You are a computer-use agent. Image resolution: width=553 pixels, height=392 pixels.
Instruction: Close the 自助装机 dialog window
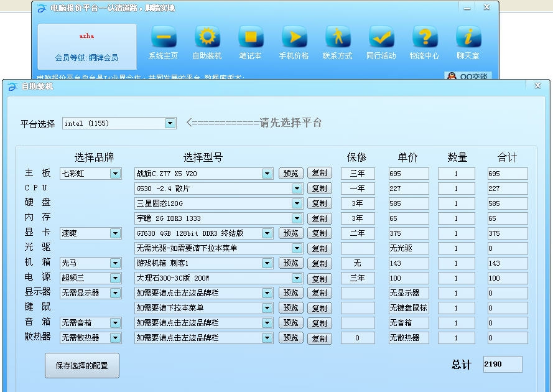point(537,85)
